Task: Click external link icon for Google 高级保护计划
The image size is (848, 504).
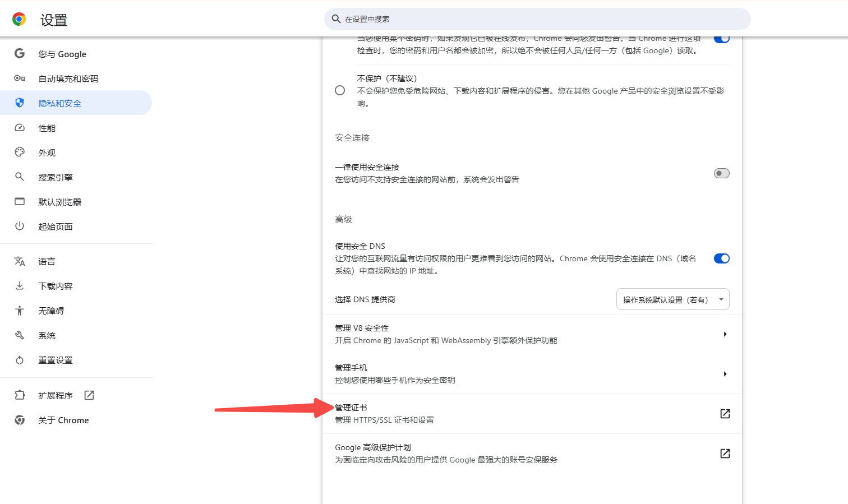Action: point(725,454)
